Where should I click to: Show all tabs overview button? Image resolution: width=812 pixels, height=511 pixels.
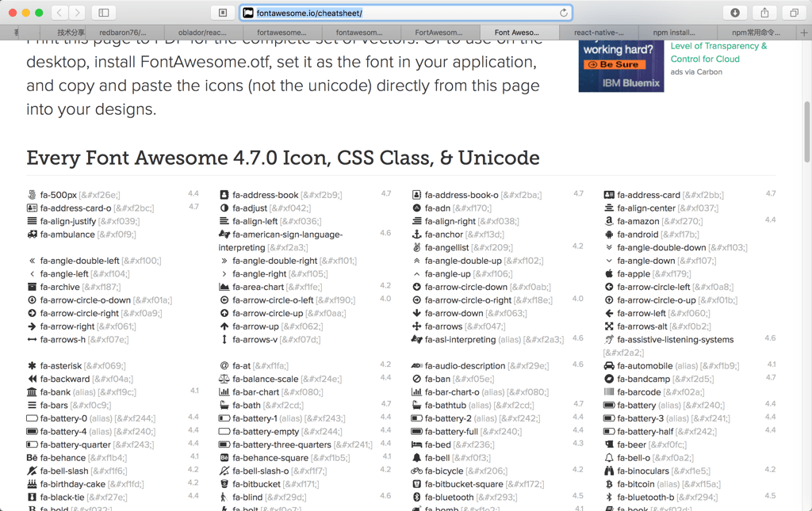point(794,13)
